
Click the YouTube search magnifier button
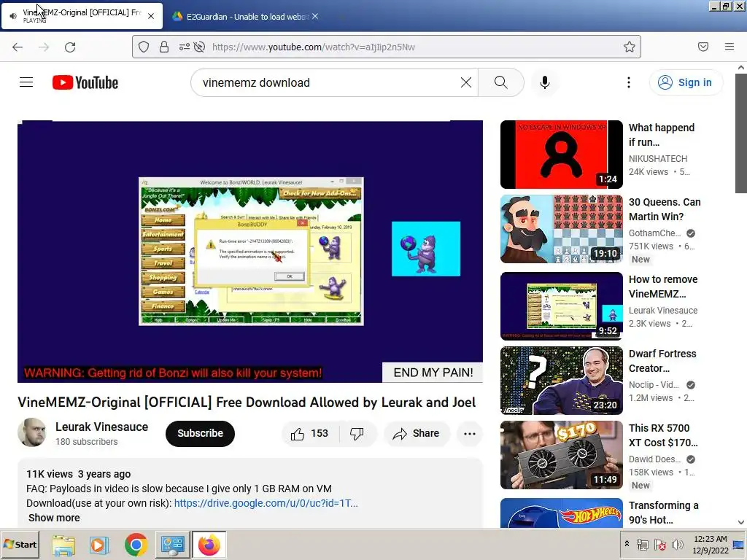[500, 82]
